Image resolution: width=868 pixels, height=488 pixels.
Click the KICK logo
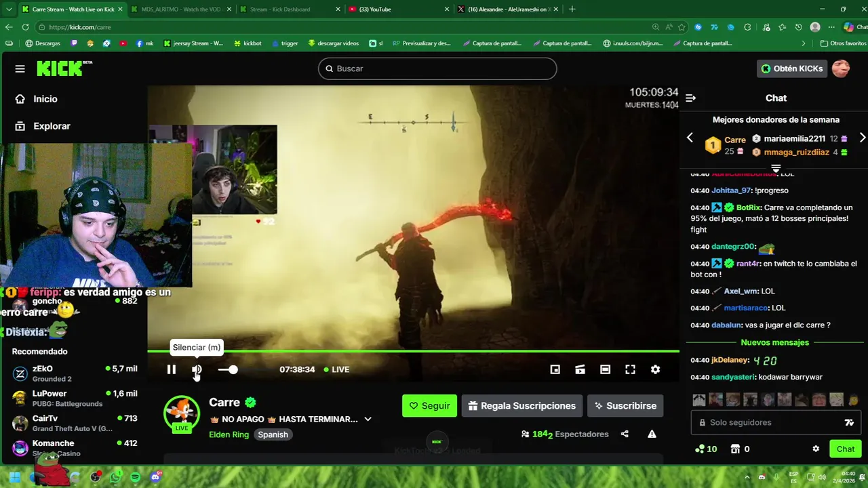(64, 68)
